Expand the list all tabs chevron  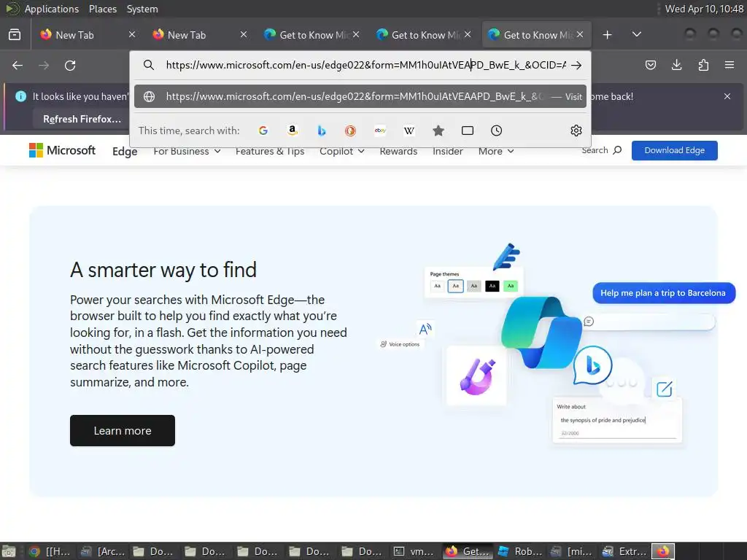(x=636, y=35)
